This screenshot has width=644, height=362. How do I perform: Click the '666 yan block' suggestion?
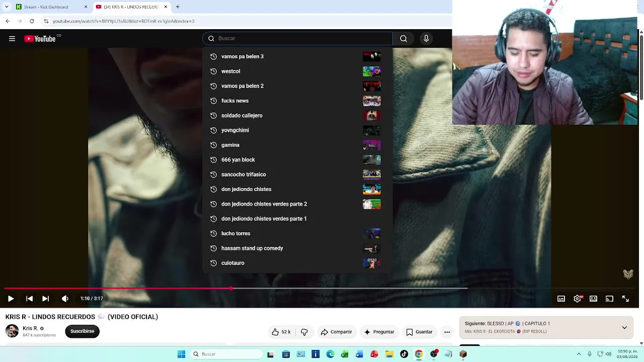point(297,160)
